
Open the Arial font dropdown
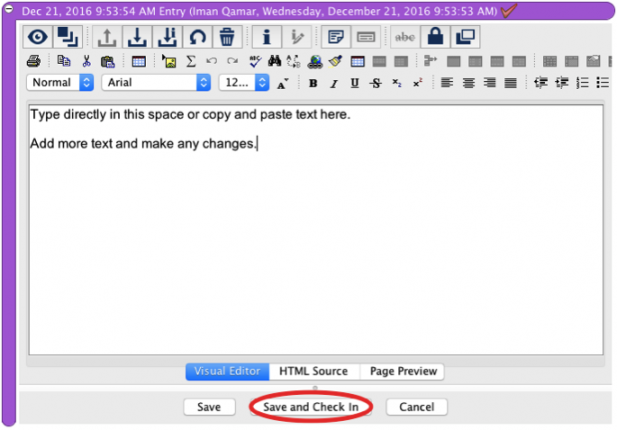[156, 83]
